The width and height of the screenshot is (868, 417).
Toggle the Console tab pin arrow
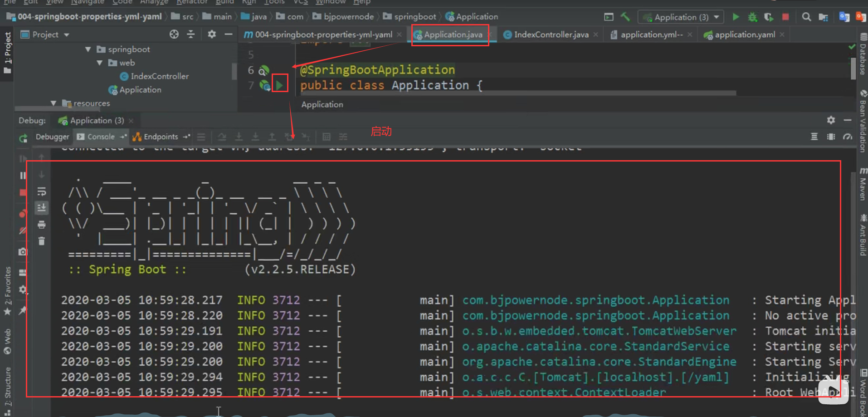click(x=123, y=137)
